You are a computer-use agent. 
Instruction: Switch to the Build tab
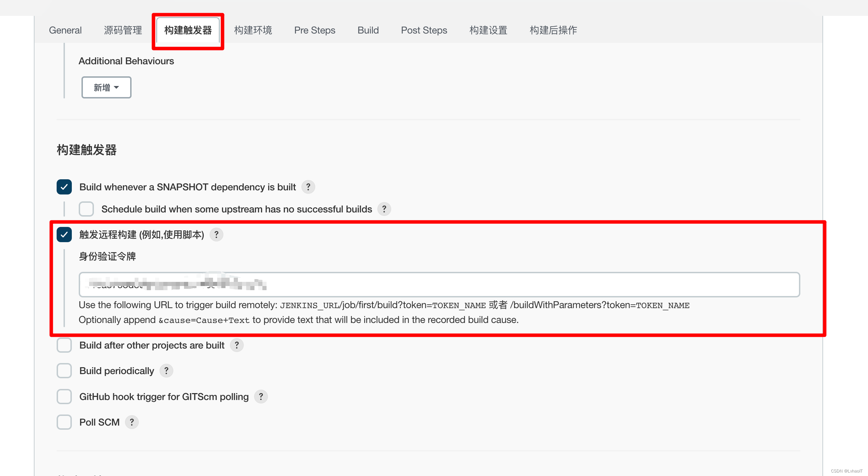click(x=368, y=30)
